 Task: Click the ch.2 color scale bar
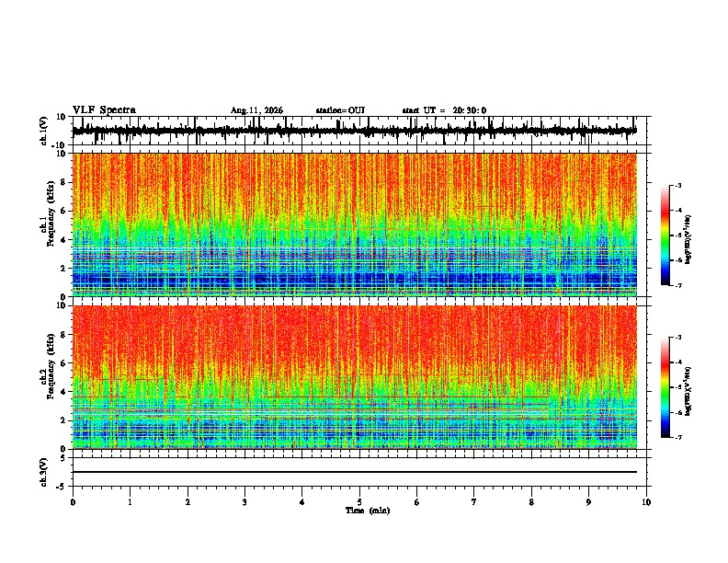tap(665, 387)
